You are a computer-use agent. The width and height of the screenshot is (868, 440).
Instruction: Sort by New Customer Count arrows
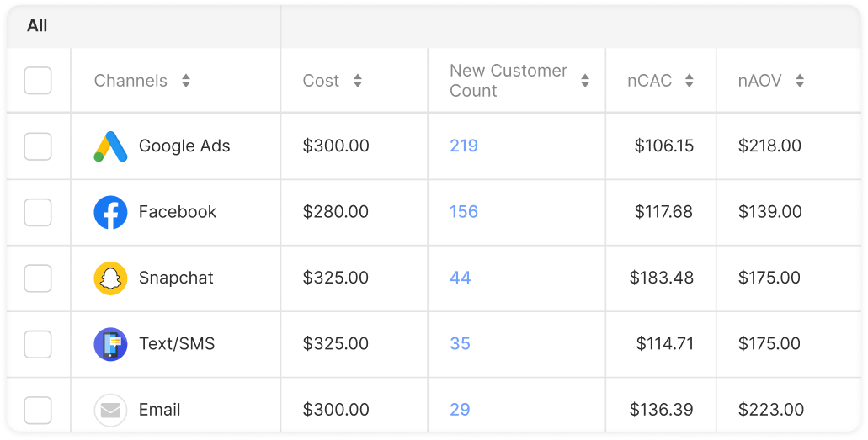pyautogui.click(x=585, y=81)
